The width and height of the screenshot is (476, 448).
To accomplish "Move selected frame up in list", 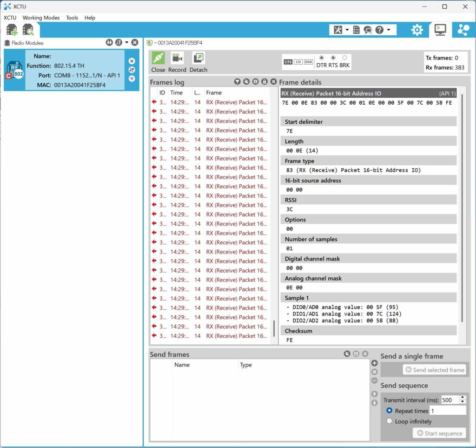I will [374, 394].
